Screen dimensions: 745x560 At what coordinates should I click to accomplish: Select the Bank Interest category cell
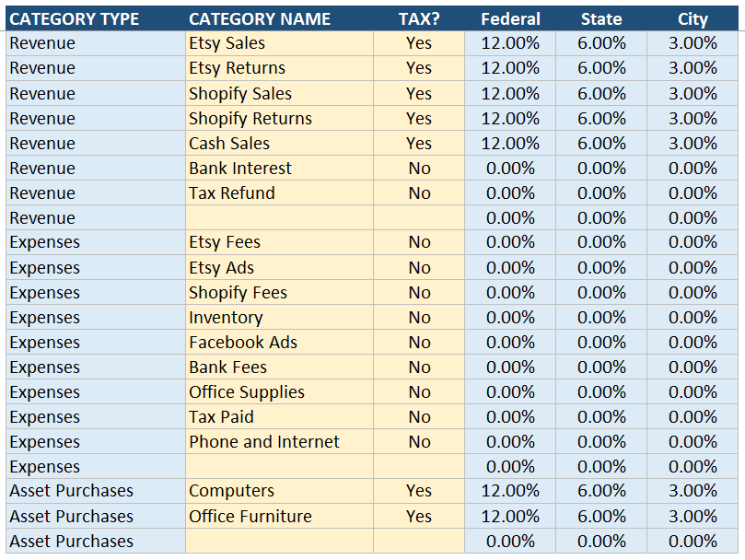278,168
